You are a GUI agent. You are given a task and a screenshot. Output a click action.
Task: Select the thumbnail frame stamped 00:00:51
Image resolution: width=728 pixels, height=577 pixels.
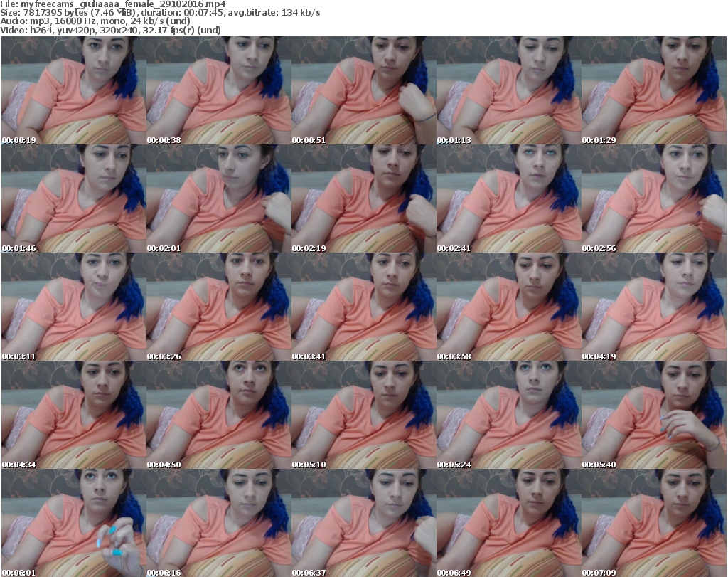coord(364,90)
